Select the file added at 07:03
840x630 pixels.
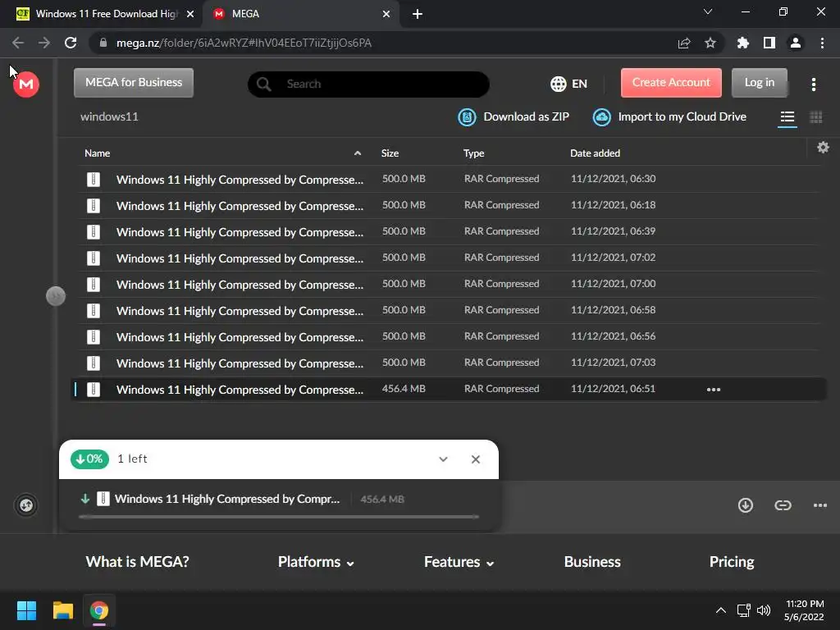[x=449, y=363]
